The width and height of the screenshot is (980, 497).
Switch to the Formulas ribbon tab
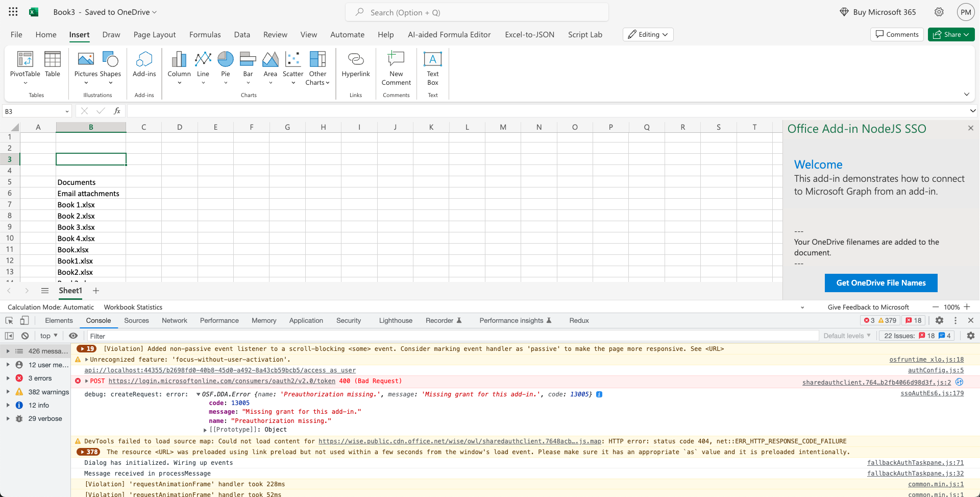click(x=205, y=34)
